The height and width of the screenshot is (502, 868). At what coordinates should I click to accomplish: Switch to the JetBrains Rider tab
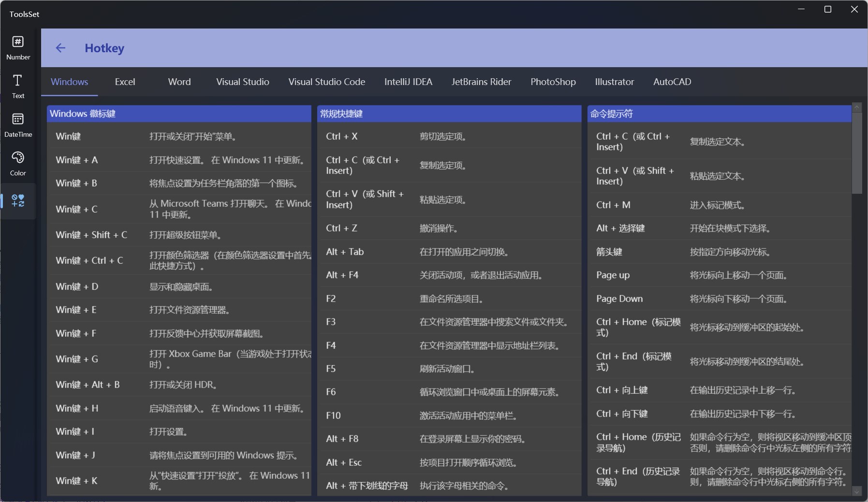(481, 82)
